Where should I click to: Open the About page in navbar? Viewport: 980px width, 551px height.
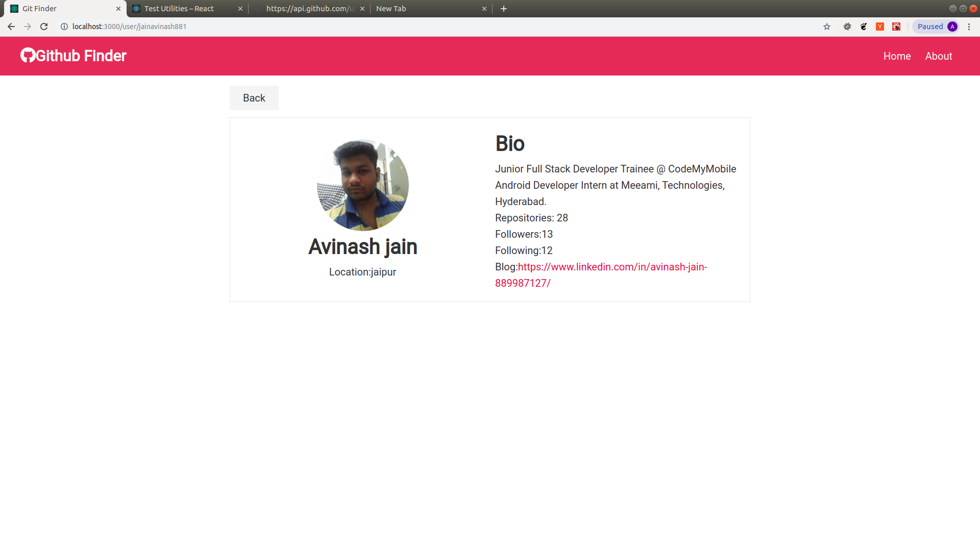(938, 56)
